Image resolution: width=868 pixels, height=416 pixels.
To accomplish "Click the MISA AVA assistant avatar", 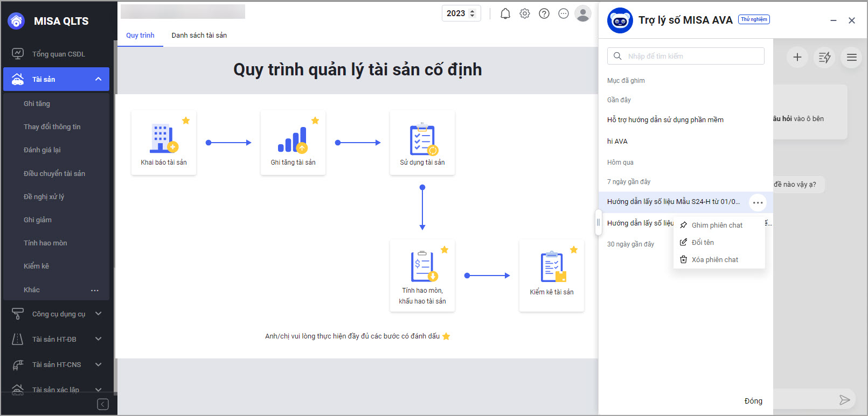I will pyautogui.click(x=620, y=20).
